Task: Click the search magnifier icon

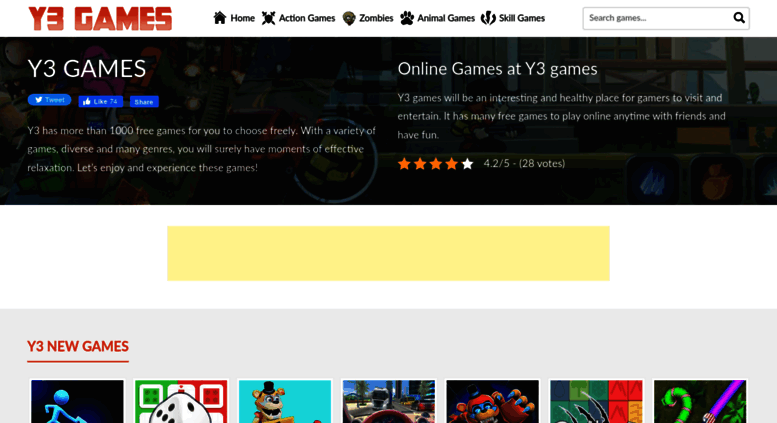Action: (739, 18)
